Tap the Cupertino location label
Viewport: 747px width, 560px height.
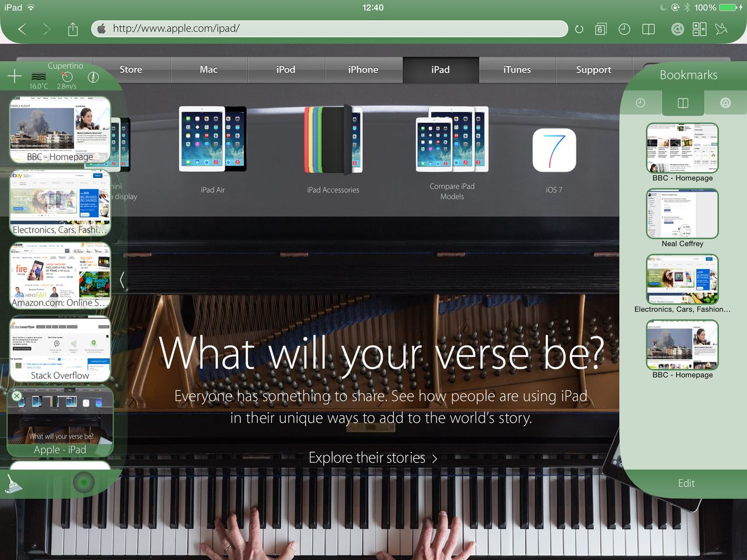(65, 66)
